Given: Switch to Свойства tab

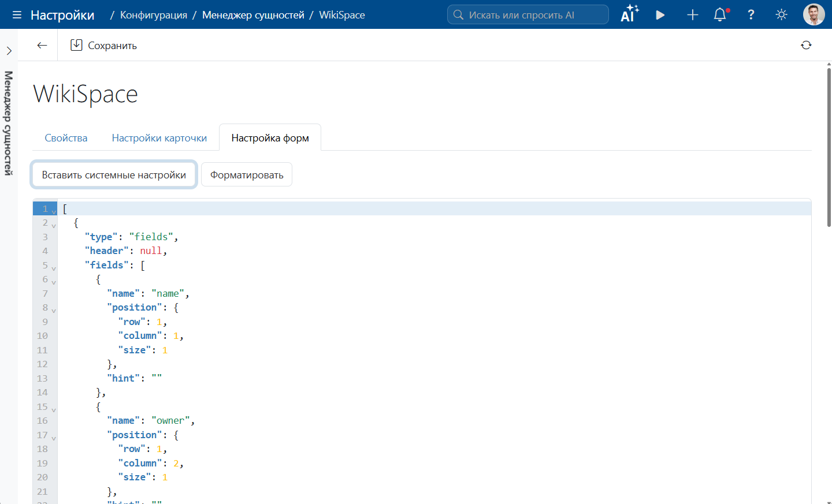Looking at the screenshot, I should pyautogui.click(x=66, y=138).
